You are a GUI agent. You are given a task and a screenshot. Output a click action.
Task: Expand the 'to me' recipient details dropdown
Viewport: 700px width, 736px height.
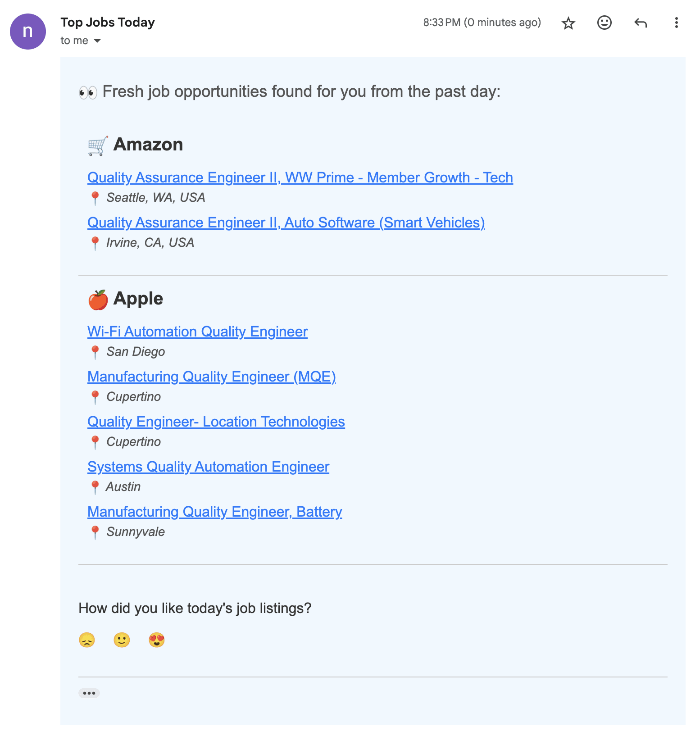[97, 41]
